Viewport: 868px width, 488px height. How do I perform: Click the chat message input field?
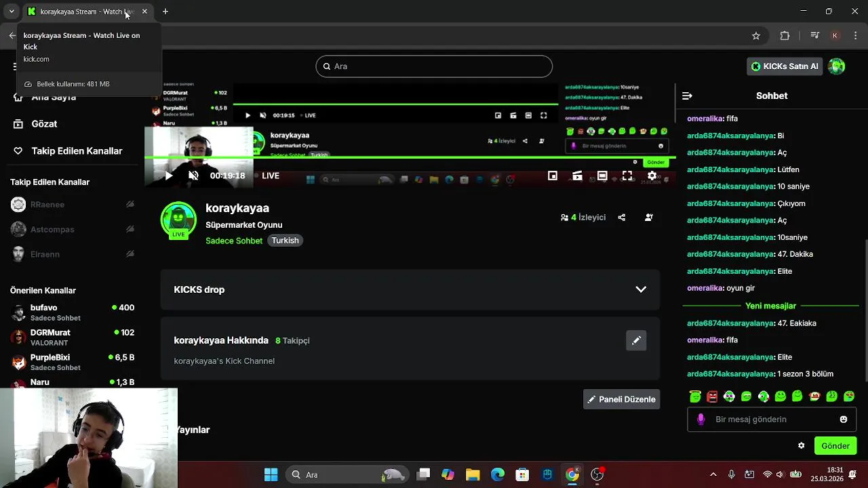pyautogui.click(x=772, y=420)
